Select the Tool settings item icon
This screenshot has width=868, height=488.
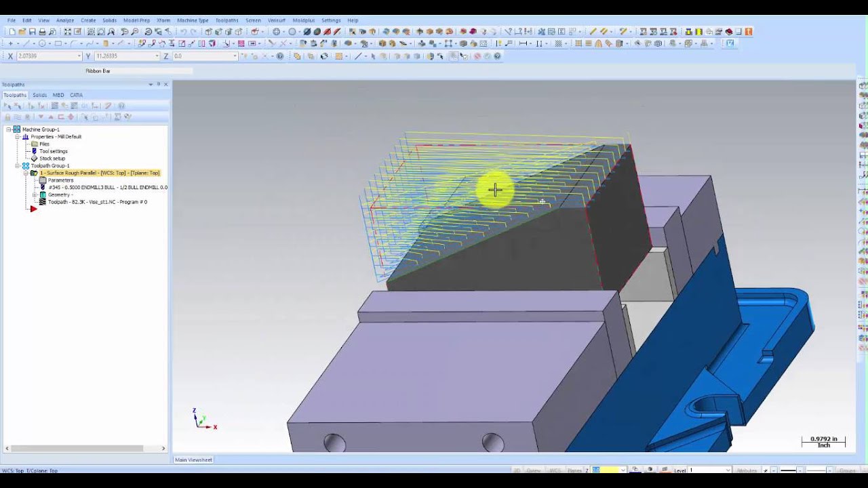pyautogui.click(x=35, y=151)
